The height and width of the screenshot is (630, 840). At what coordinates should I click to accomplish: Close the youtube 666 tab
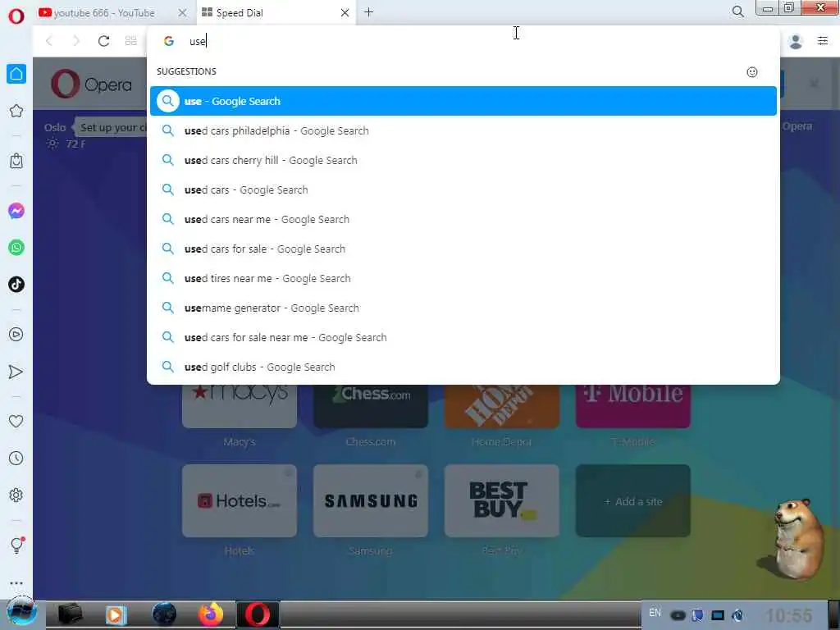coord(183,12)
